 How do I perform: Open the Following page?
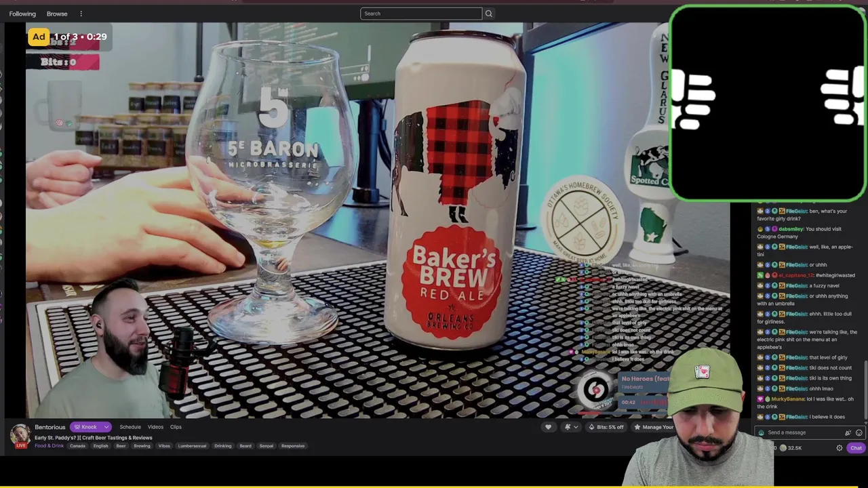click(22, 14)
